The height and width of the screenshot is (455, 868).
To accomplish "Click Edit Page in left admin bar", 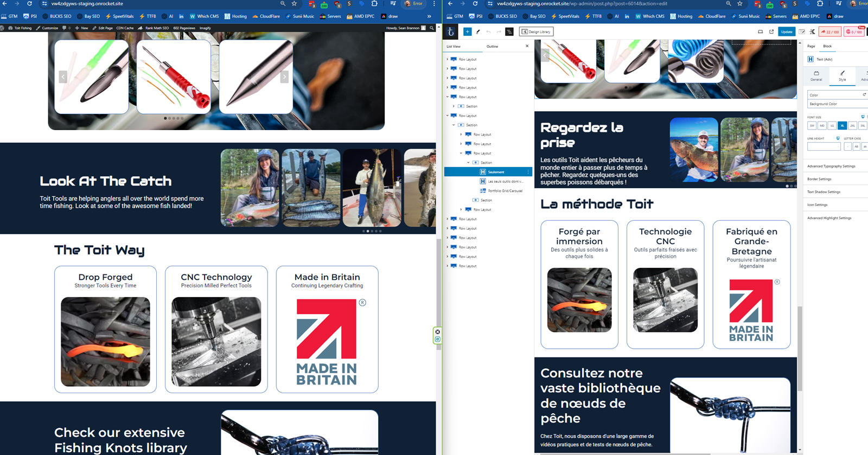I will coord(102,28).
